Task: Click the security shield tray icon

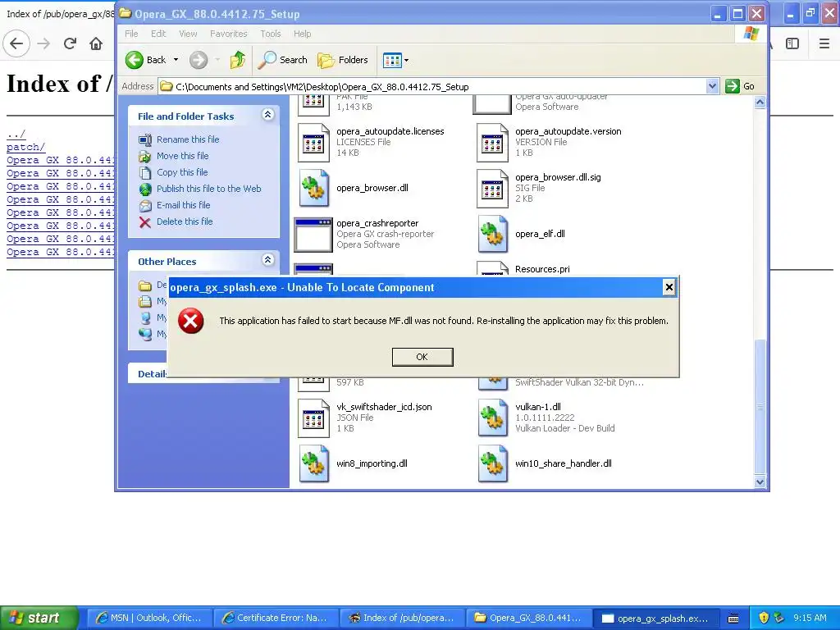Action: 764,618
